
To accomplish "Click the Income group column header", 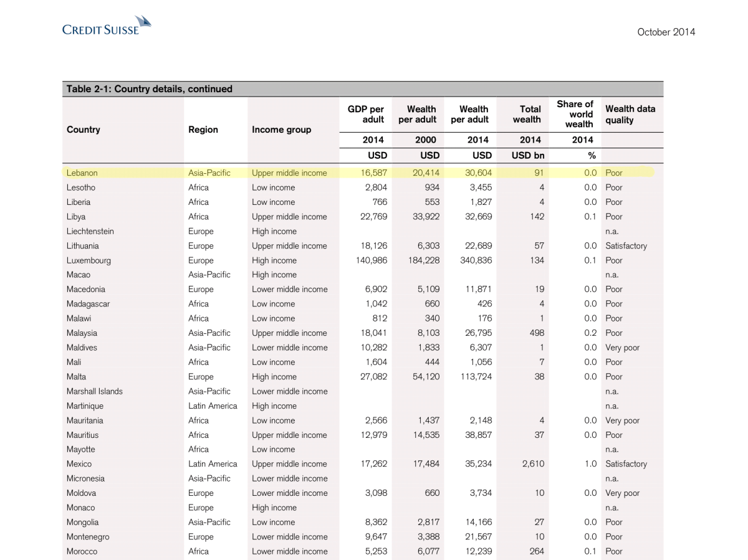I will click(x=281, y=130).
